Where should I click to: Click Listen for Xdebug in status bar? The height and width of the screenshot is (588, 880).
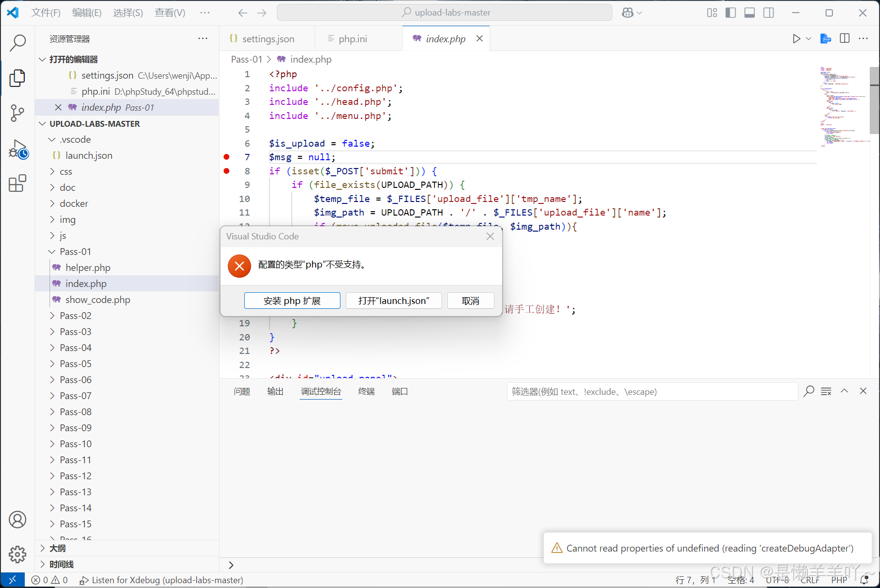coord(162,580)
